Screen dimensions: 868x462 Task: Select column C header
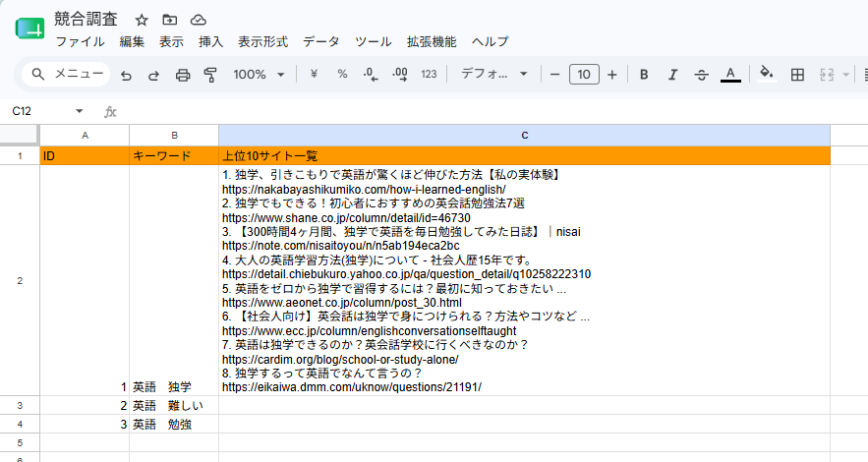pos(525,136)
